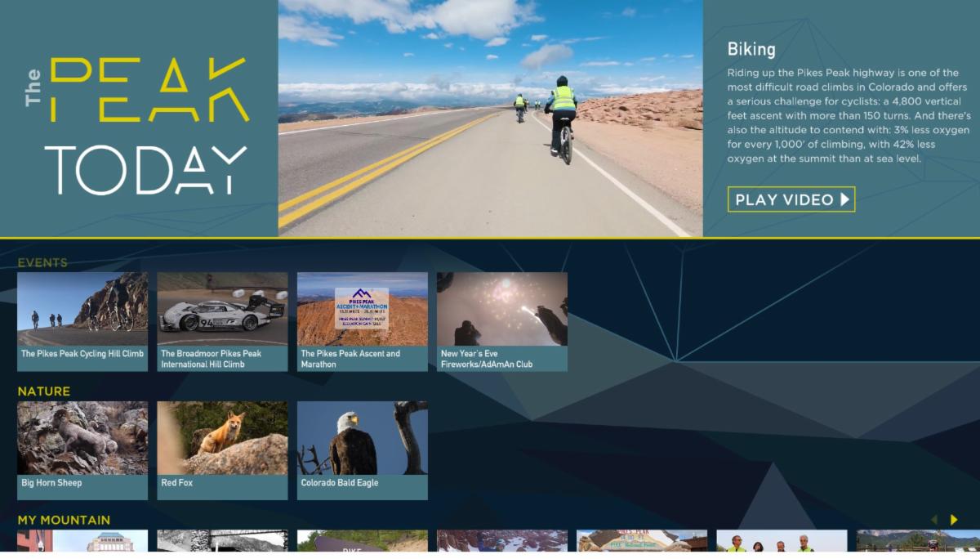Click the NATURE section heading

click(x=44, y=391)
